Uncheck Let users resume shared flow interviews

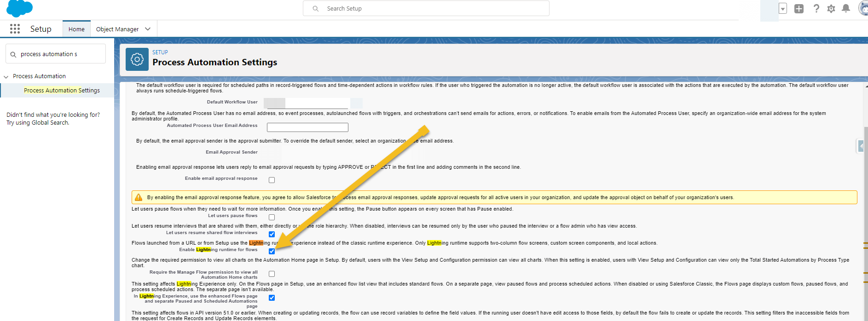(272, 234)
